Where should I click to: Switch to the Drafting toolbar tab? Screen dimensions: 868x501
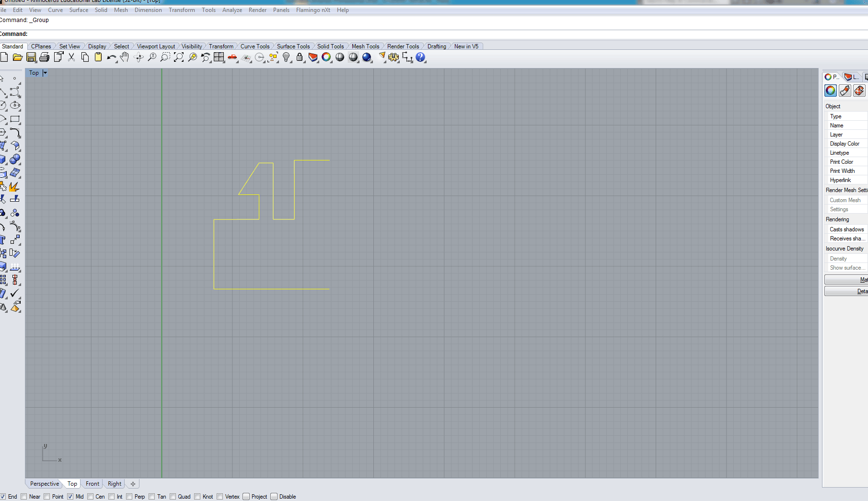[437, 46]
